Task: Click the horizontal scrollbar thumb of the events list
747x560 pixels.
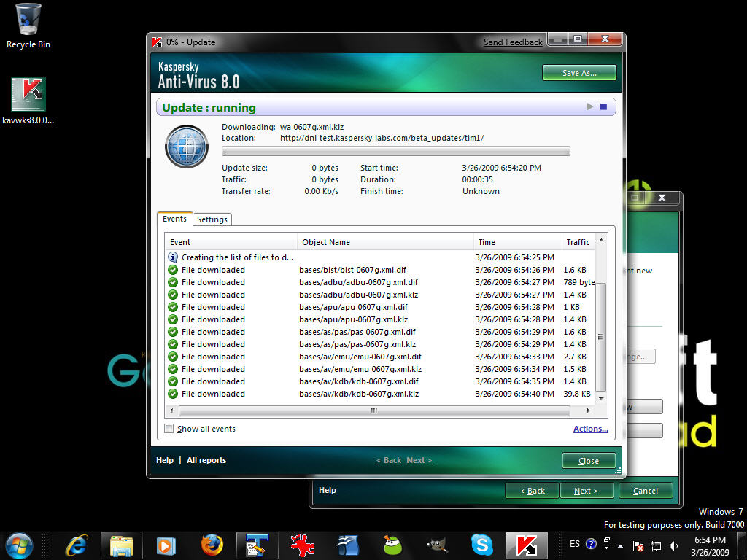Action: (374, 411)
